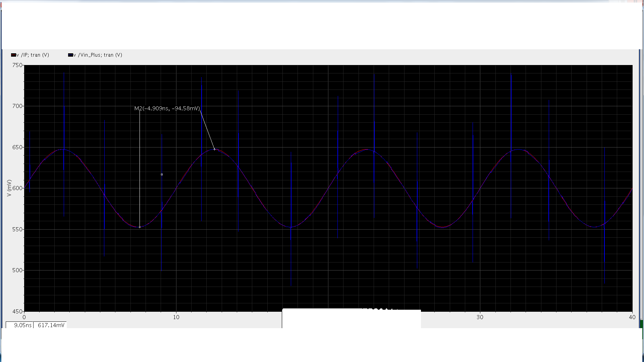The height and width of the screenshot is (362, 644).
Task: Click the 'V (mV)' Y-axis title
Action: point(9,188)
